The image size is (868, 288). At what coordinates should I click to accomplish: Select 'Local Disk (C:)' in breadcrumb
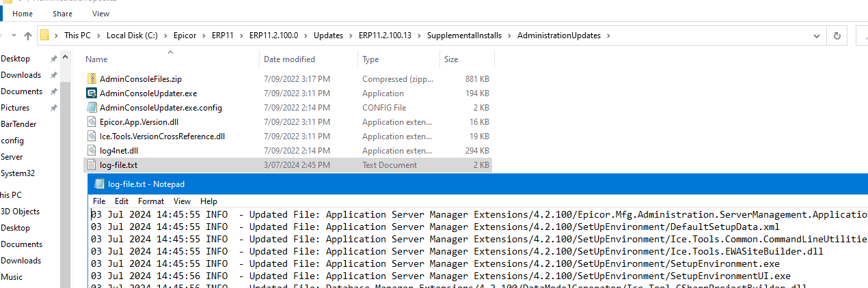pyautogui.click(x=133, y=35)
